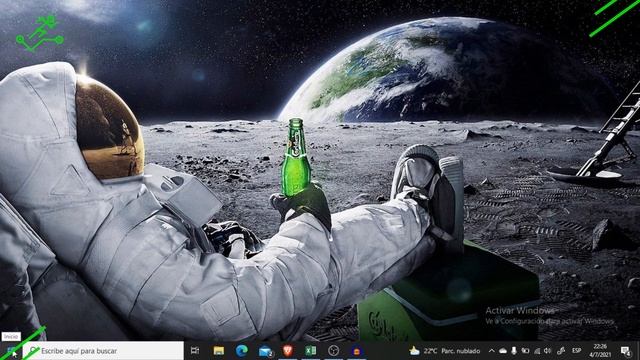Switch to Excel on the taskbar
The image size is (640, 360).
(x=311, y=351)
